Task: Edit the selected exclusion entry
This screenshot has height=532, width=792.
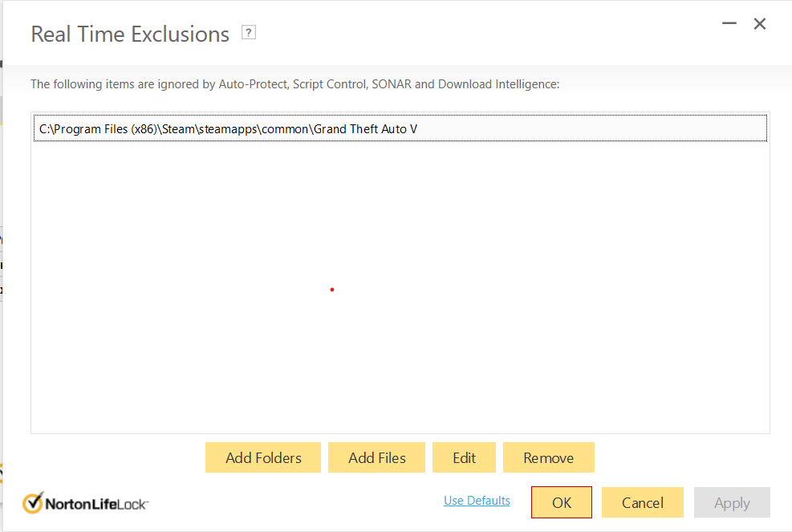Action: point(464,457)
